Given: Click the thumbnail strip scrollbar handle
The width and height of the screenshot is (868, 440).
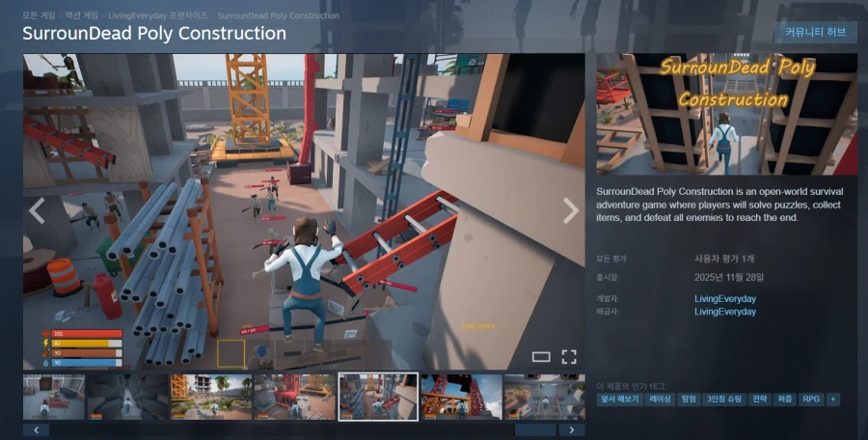Looking at the screenshot, I should pos(535,430).
